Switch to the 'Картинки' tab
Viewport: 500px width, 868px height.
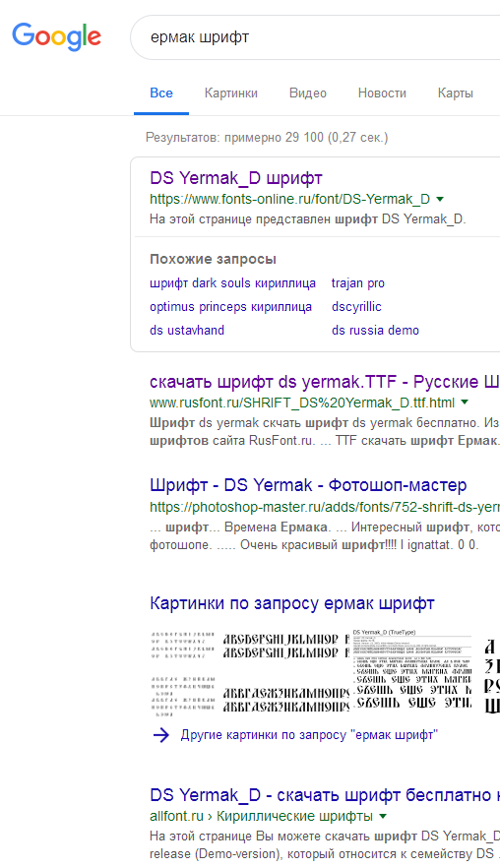pos(231,93)
